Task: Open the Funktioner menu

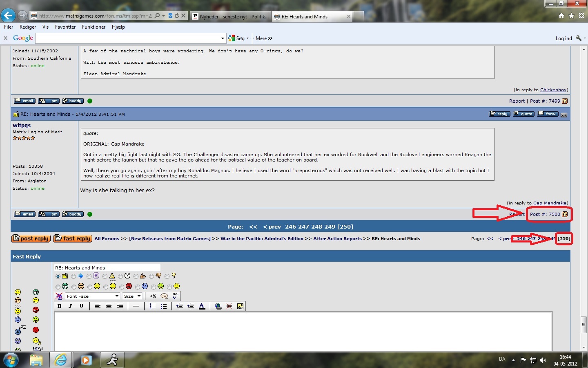Action: (x=94, y=27)
